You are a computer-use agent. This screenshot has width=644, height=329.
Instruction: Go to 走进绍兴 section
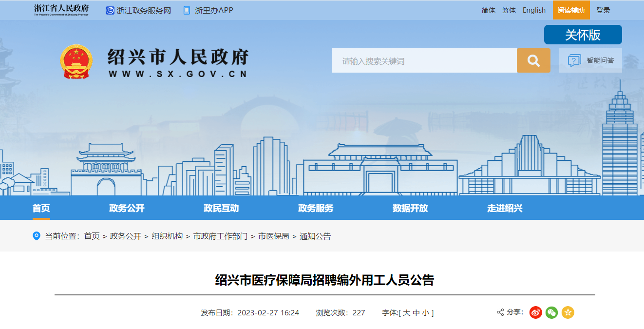pos(505,208)
